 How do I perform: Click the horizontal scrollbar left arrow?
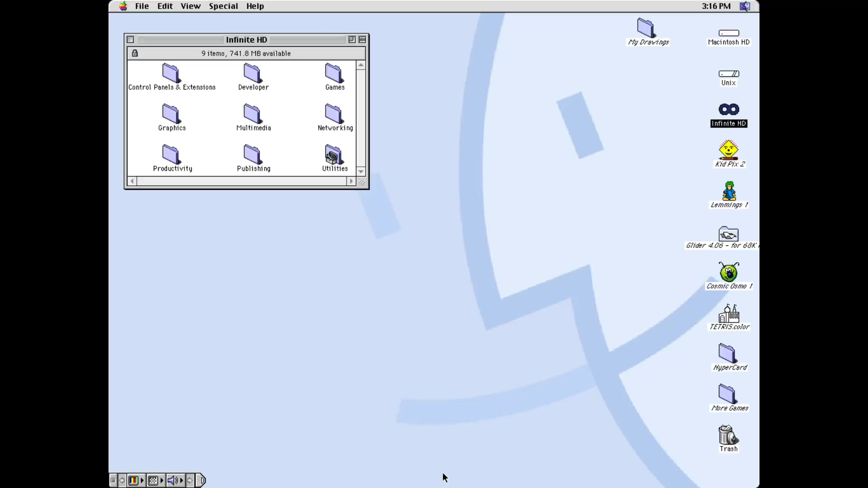[x=132, y=181]
